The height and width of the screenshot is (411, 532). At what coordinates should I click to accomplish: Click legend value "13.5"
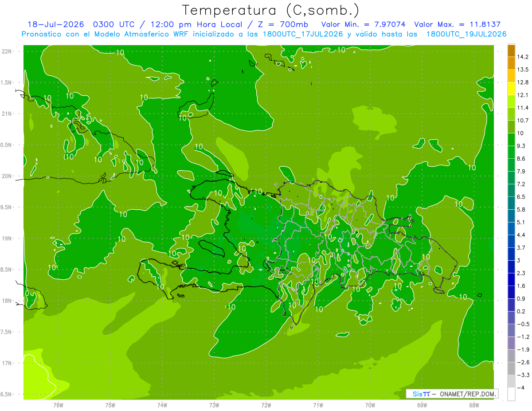click(523, 70)
